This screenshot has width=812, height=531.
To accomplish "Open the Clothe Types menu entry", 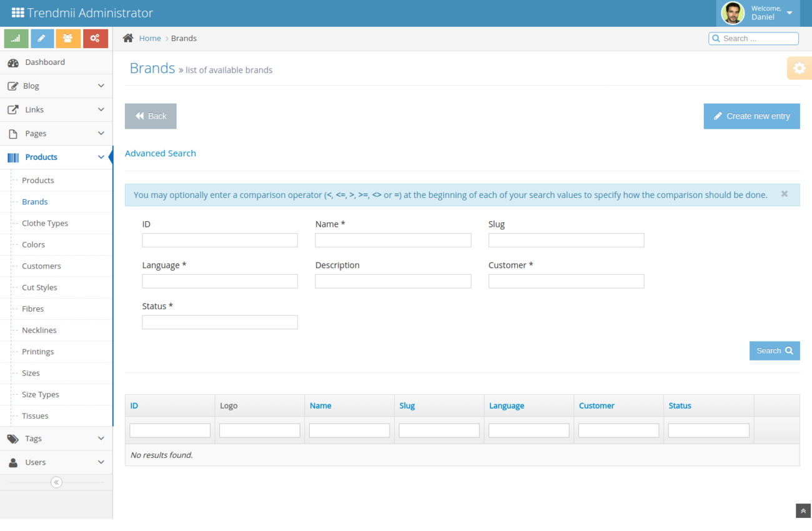I will coord(44,223).
